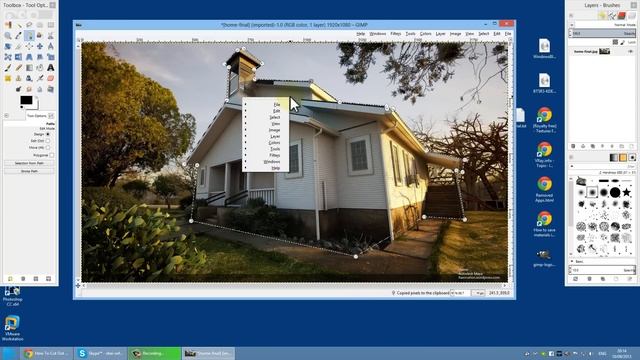Image resolution: width=640 pixels, height=360 pixels.
Task: Click the duplicate layer icon
Action: pyautogui.click(x=593, y=146)
